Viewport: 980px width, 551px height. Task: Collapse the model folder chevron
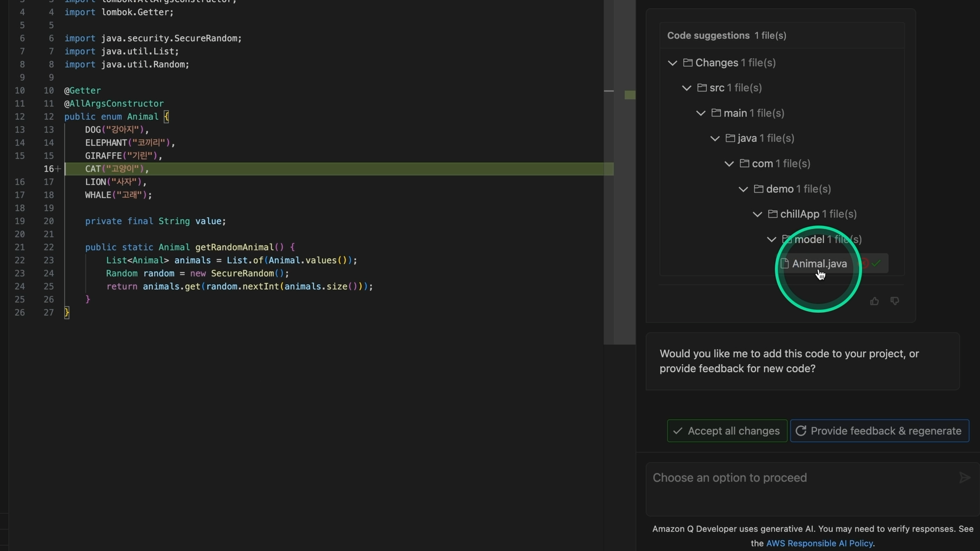pyautogui.click(x=771, y=240)
